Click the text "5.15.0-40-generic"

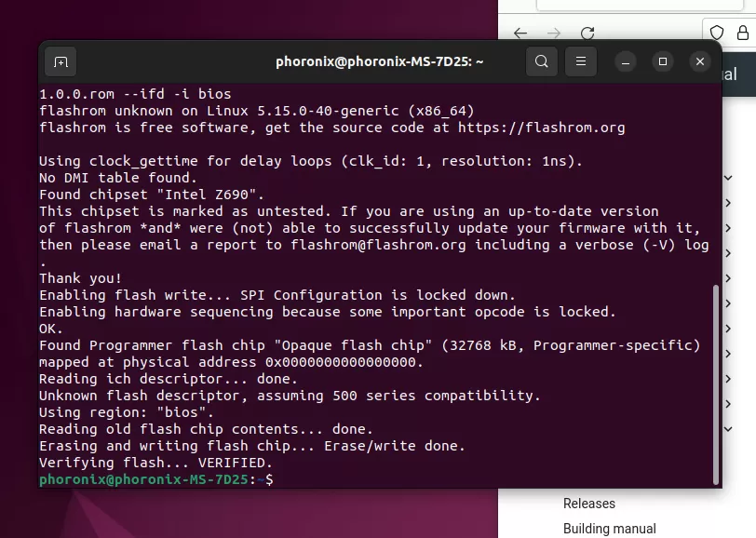click(328, 111)
